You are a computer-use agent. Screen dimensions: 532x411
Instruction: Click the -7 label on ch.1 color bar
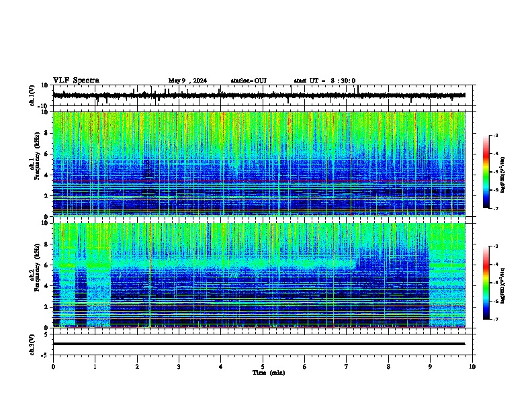(495, 208)
